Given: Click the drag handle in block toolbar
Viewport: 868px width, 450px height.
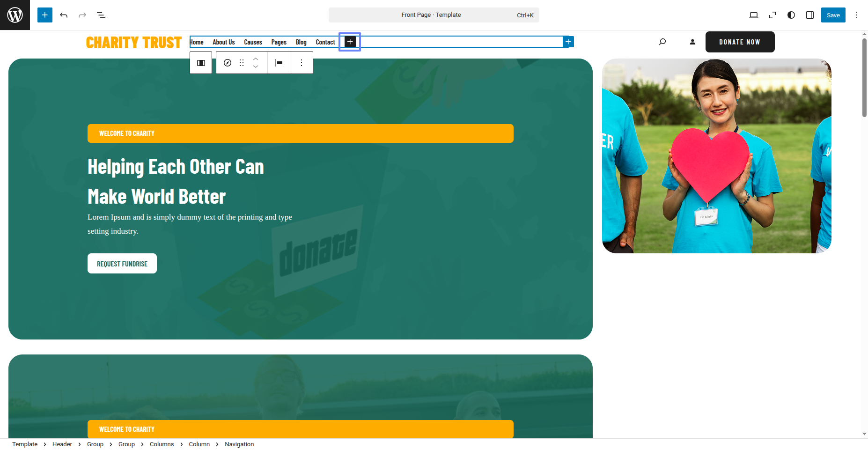Looking at the screenshot, I should (242, 63).
